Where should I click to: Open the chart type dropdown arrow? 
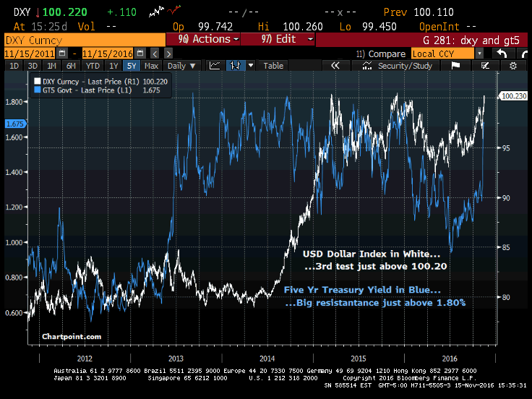[251, 66]
